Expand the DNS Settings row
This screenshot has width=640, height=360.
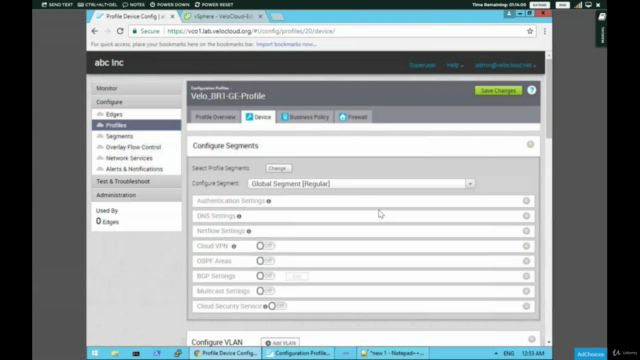(526, 216)
